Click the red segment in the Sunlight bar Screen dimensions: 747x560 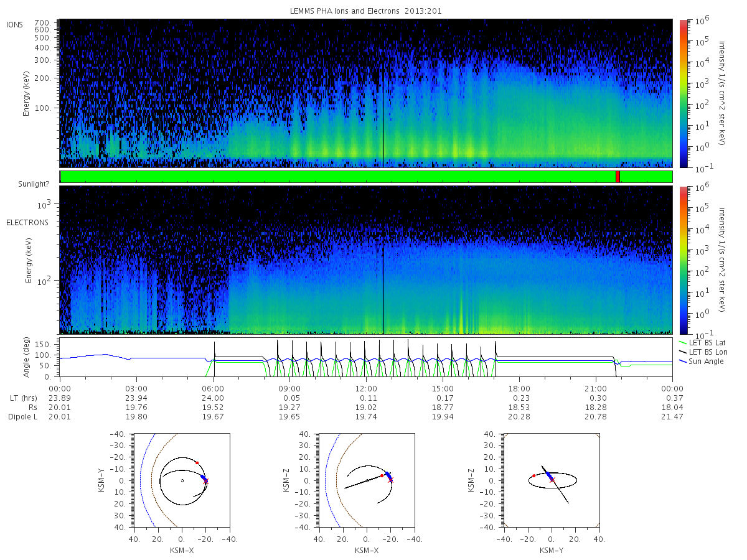pyautogui.click(x=618, y=177)
